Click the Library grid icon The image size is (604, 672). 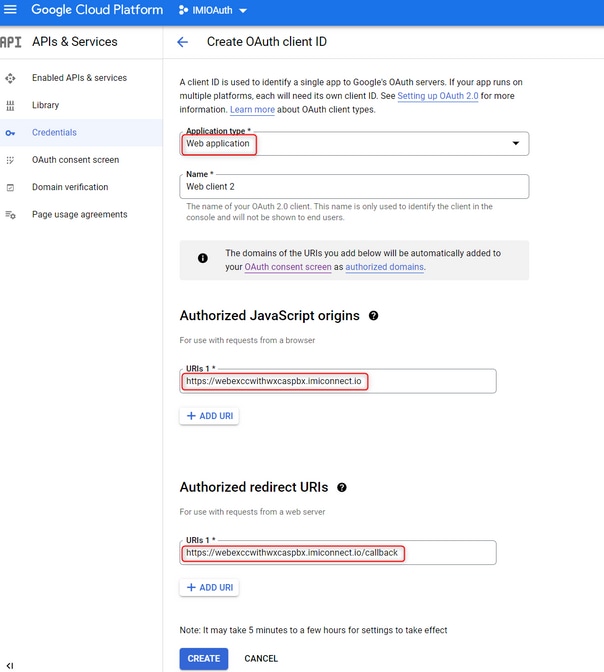(x=10, y=105)
